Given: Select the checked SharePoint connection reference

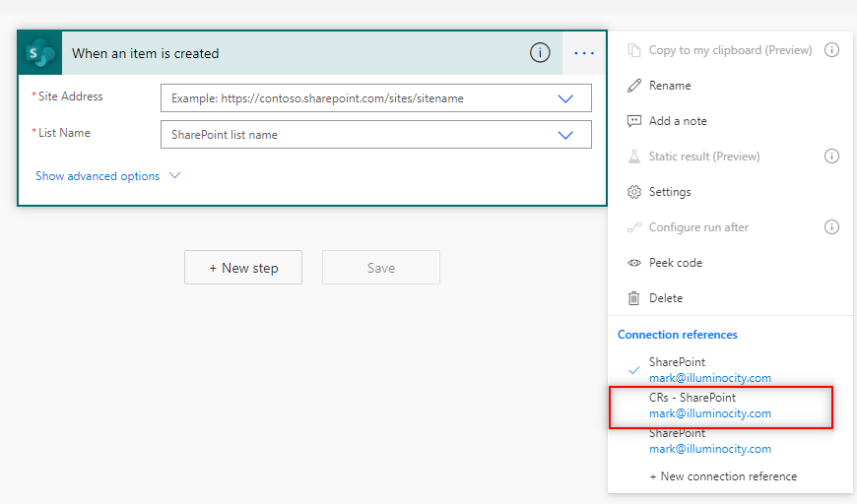Looking at the screenshot, I should click(709, 370).
